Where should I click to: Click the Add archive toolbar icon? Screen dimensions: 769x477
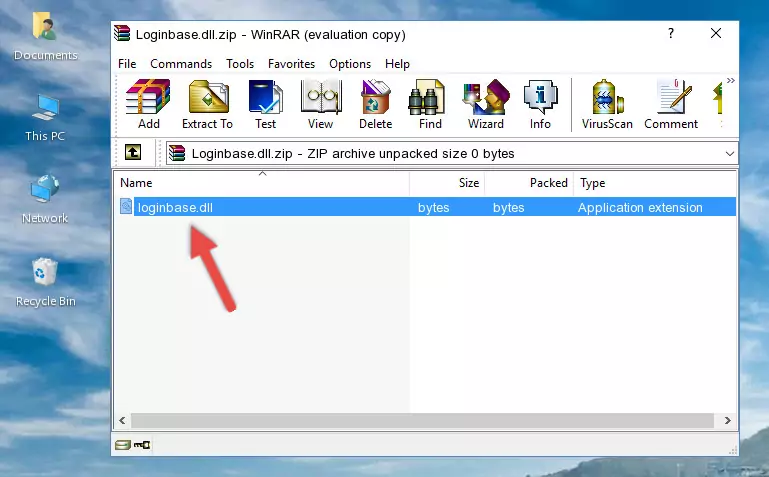point(148,105)
